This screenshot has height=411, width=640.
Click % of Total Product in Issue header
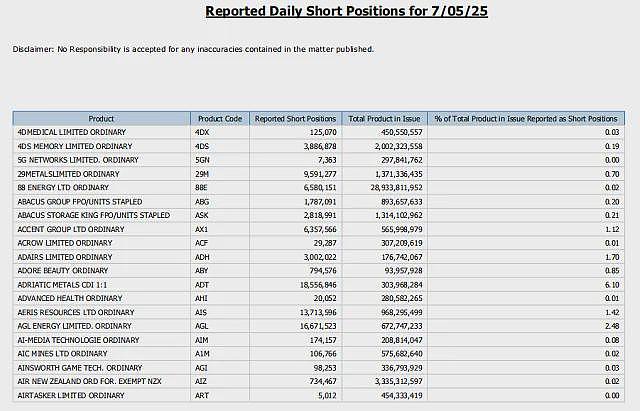(526, 119)
